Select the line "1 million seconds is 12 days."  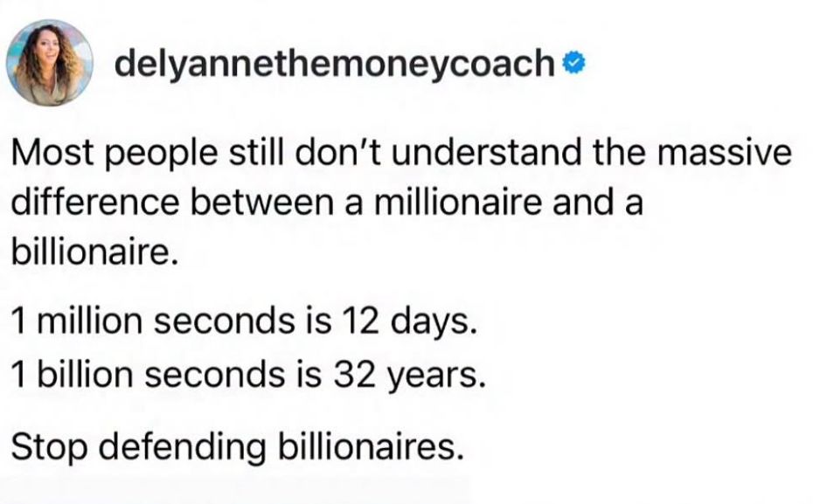243,321
